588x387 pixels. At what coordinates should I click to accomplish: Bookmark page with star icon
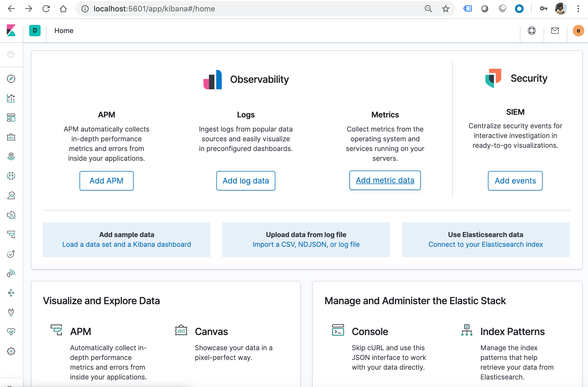pos(445,9)
